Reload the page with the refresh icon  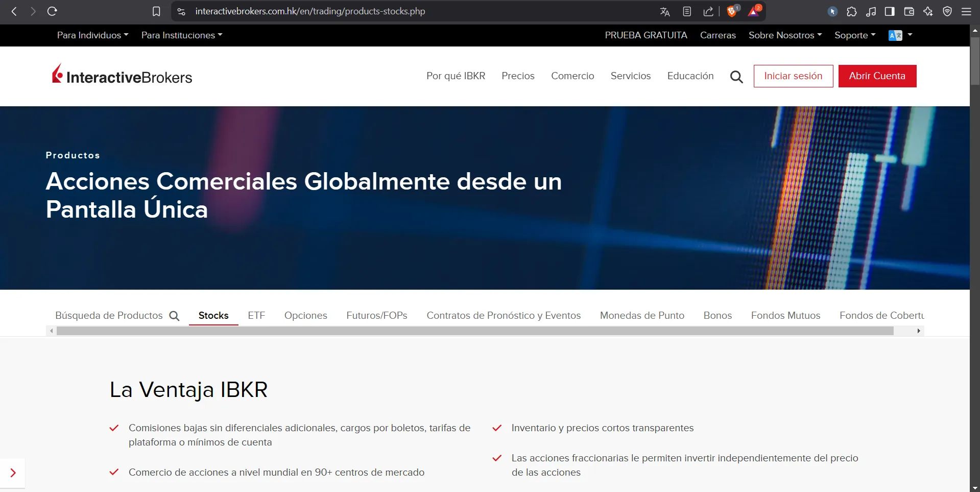click(52, 11)
